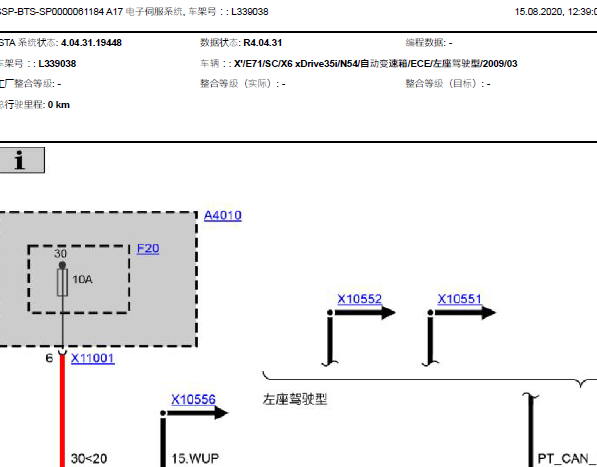597x467 pixels.
Task: Select the '10A' fuse rating text
Action: (x=82, y=280)
